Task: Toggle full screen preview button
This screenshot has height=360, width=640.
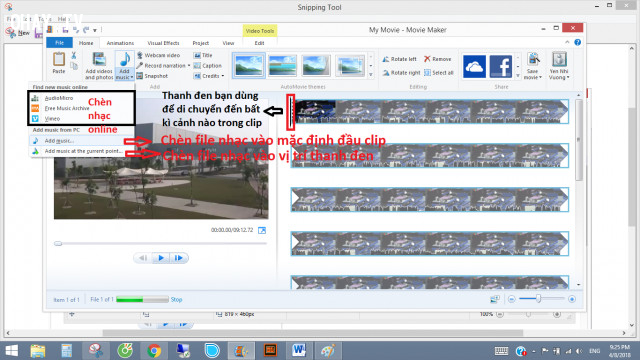Action: point(262,231)
